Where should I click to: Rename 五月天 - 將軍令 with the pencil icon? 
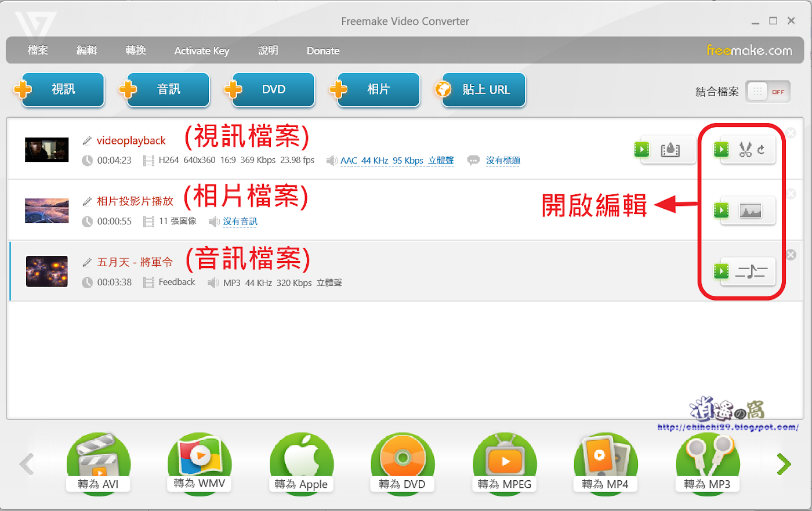(87, 262)
